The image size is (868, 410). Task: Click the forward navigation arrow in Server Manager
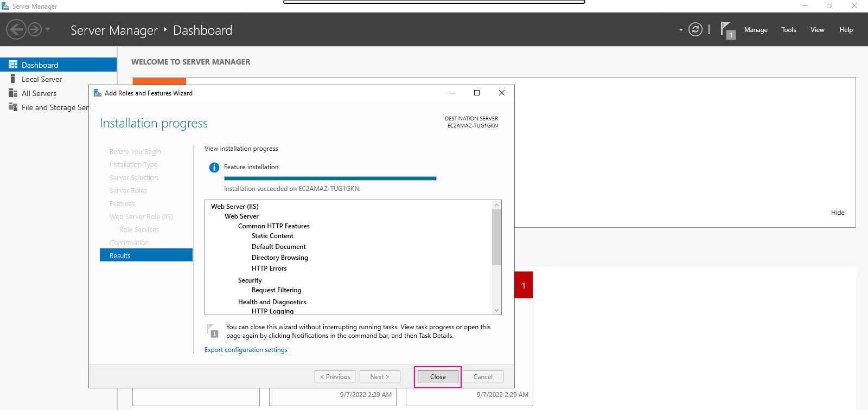pos(35,29)
